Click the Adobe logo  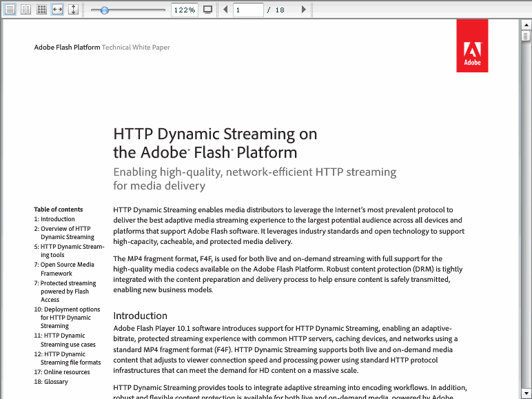[x=472, y=45]
